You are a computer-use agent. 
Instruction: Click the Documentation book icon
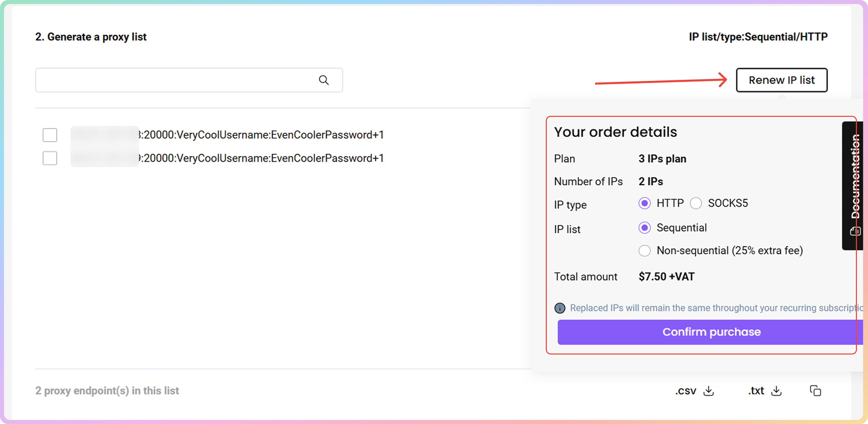tap(855, 231)
